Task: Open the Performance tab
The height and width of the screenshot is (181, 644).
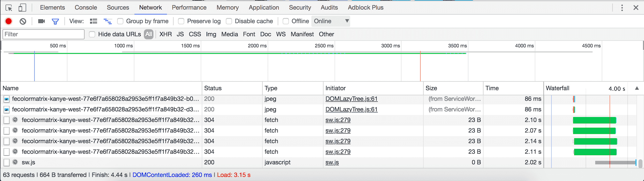Action: (189, 8)
